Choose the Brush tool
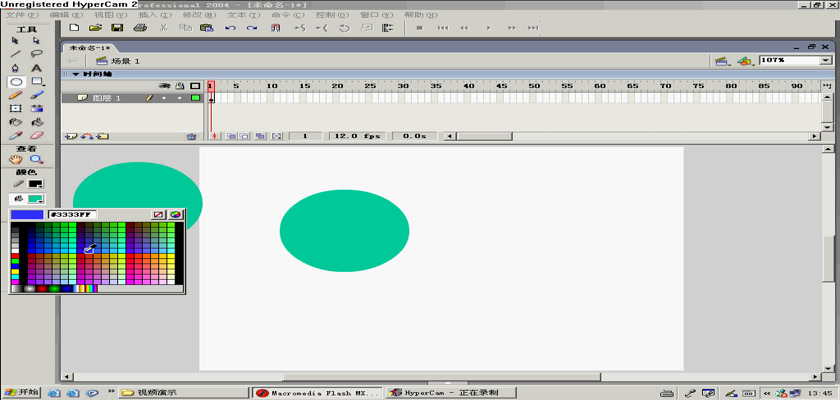840x400 pixels. tap(36, 95)
